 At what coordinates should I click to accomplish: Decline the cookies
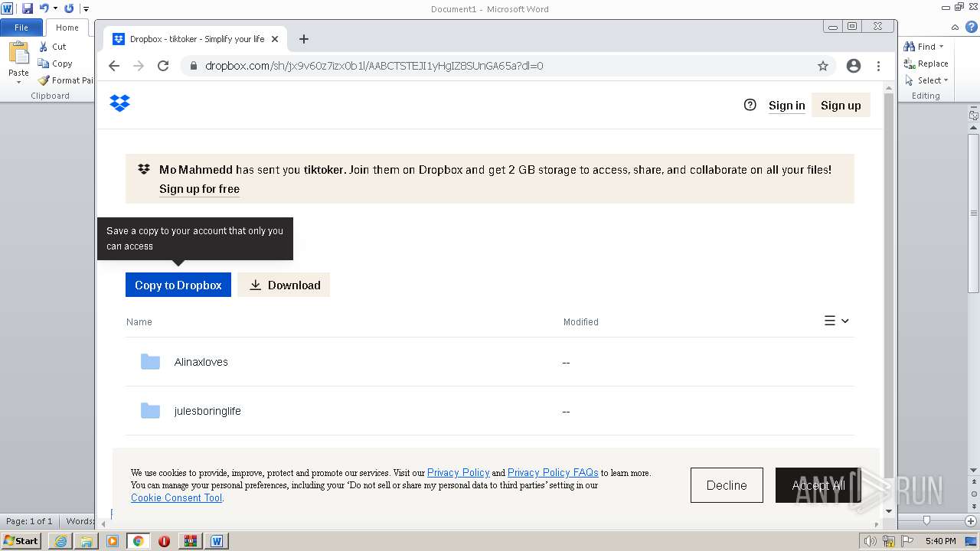(x=727, y=485)
